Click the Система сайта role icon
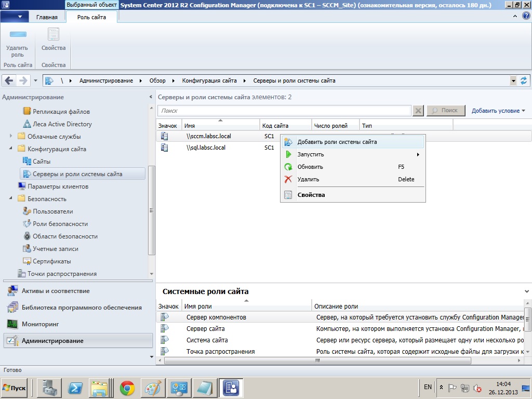The image size is (532, 399). pos(165,340)
